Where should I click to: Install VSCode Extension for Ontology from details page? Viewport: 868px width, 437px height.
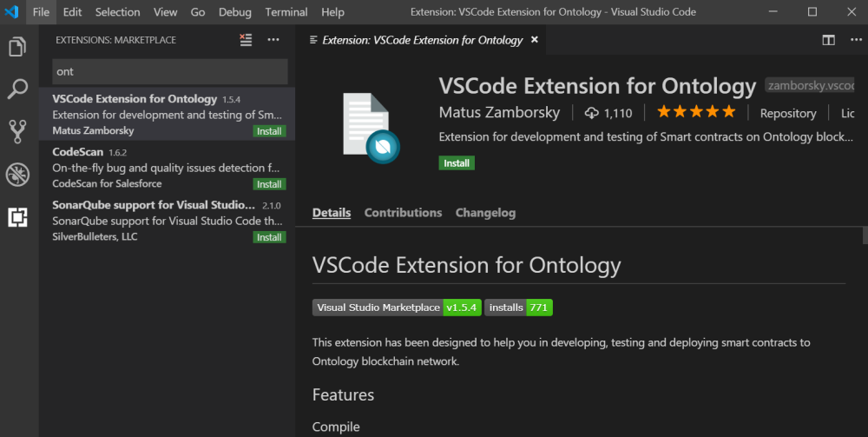[x=457, y=163]
